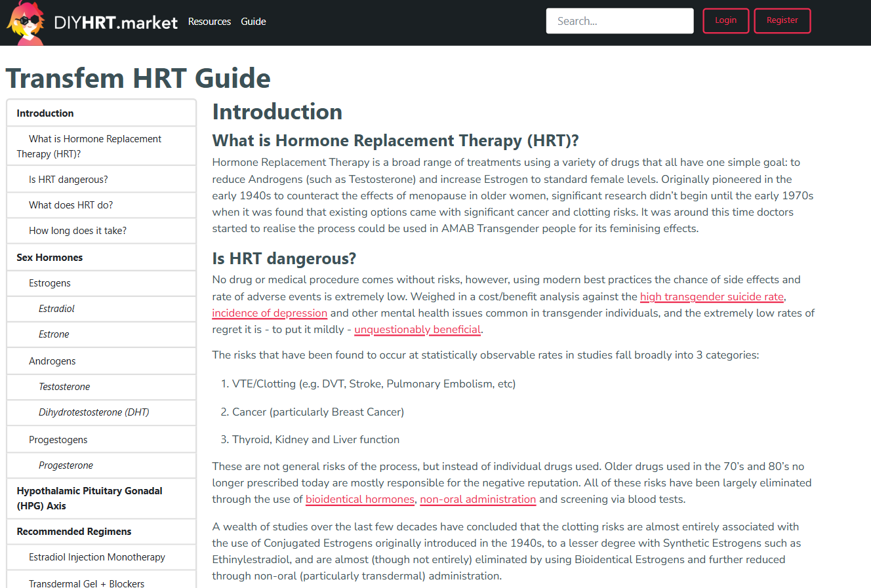Jump to 'What does HRT do?' section
Viewport: 871px width, 588px height.
pos(71,205)
